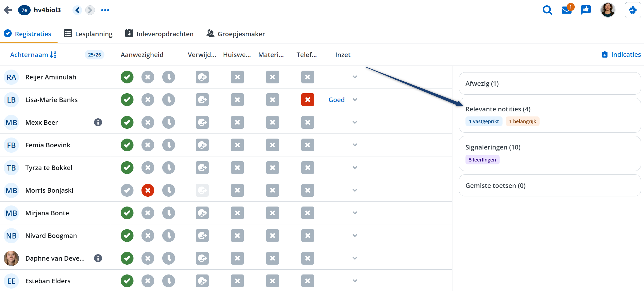
Task: Expand row chevron for Morris Bonjaski
Action: coord(355,190)
